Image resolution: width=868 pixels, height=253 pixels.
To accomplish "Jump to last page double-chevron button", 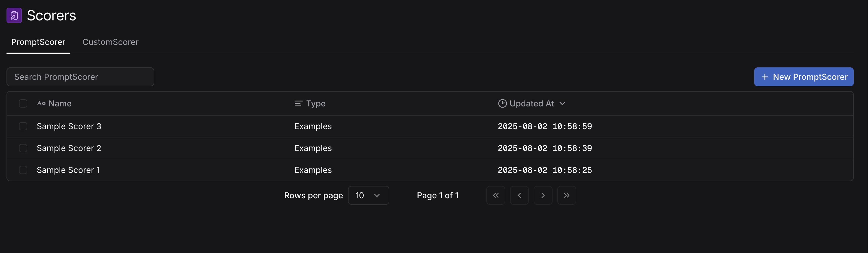I will tap(566, 195).
